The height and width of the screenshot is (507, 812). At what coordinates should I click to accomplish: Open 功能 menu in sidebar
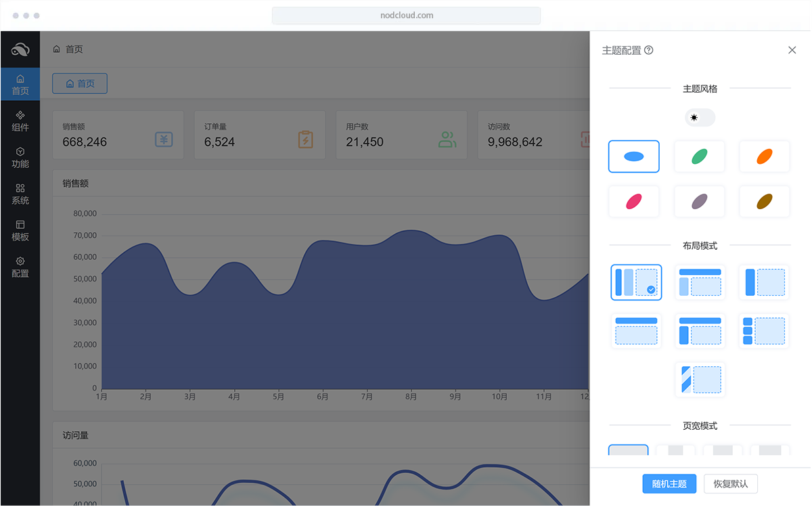pos(20,157)
